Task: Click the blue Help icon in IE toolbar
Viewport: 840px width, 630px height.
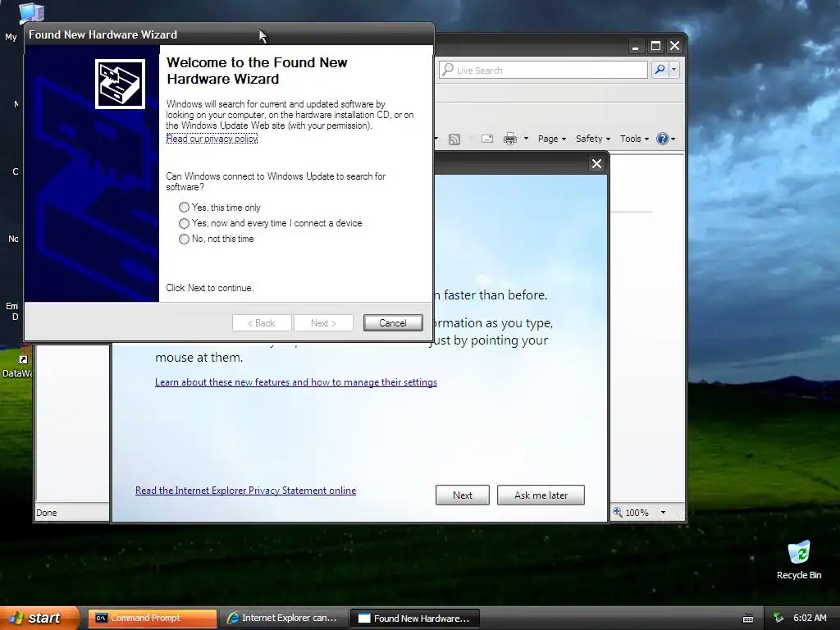Action: (663, 139)
